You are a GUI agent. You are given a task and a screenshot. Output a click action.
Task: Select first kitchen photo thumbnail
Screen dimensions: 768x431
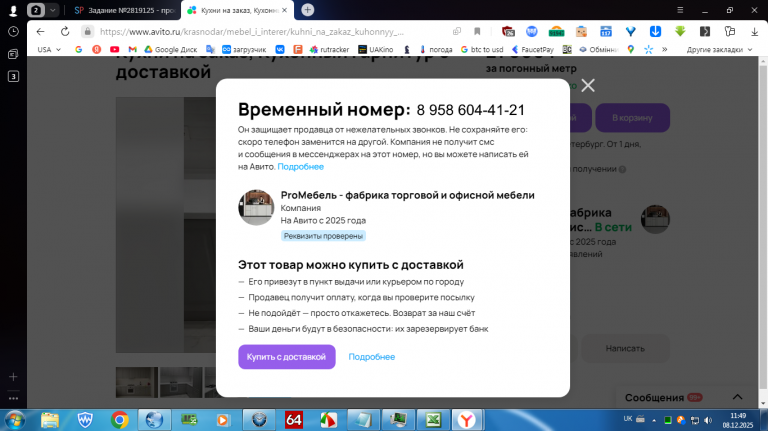[137, 382]
